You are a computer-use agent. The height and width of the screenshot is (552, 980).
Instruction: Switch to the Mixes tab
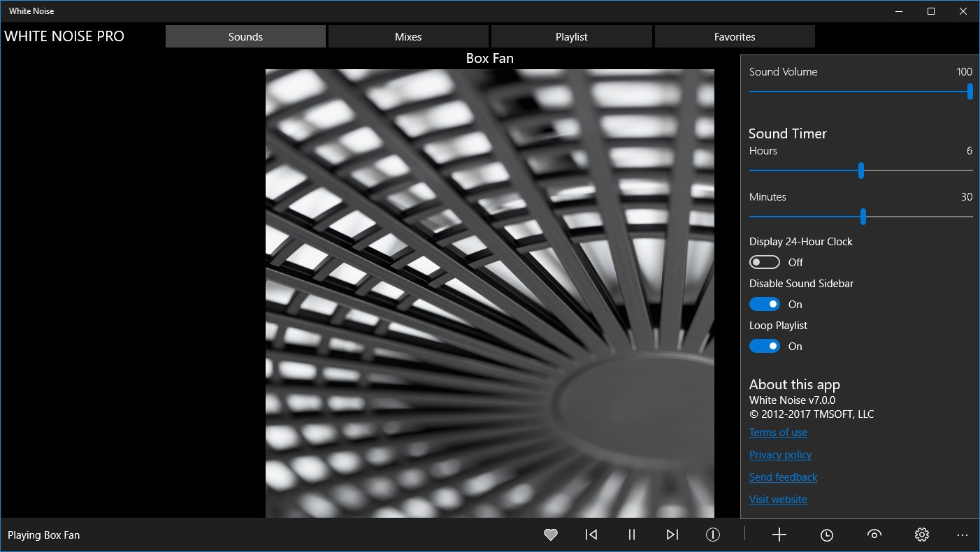click(408, 36)
